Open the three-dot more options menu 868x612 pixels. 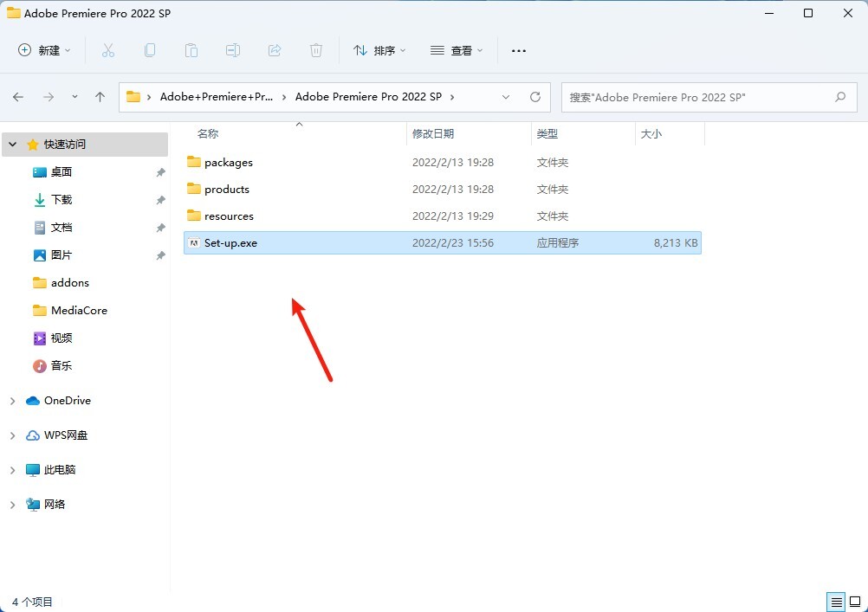click(x=519, y=50)
